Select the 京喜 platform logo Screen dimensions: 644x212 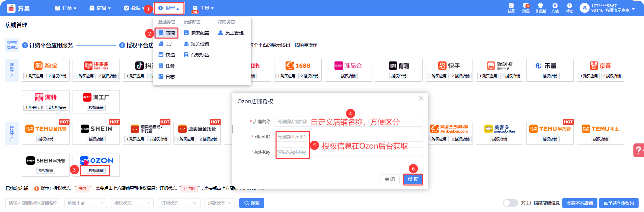click(600, 65)
